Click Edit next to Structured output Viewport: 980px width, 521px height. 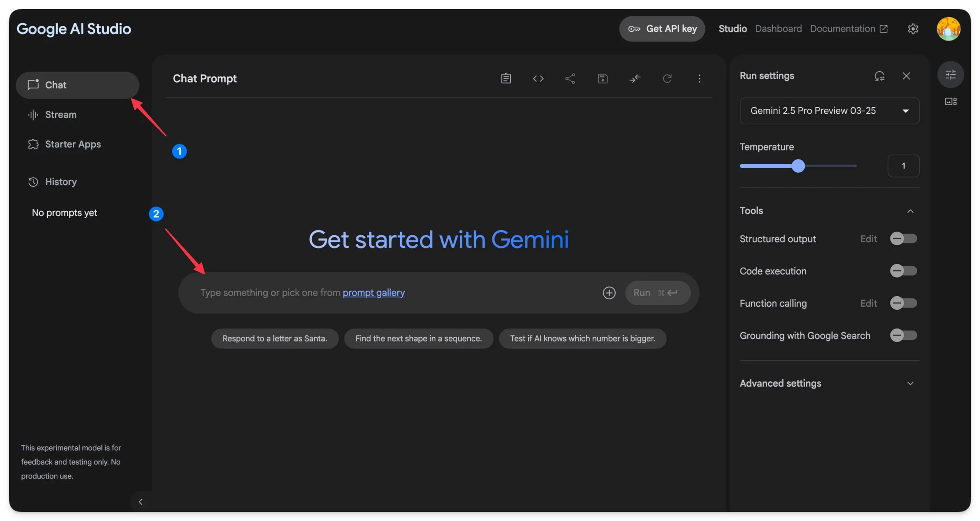pyautogui.click(x=868, y=239)
